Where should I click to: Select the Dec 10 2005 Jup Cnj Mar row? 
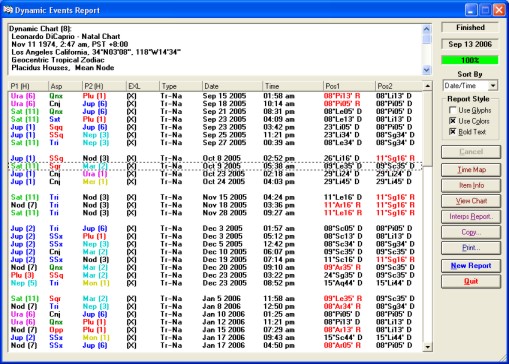215,252
